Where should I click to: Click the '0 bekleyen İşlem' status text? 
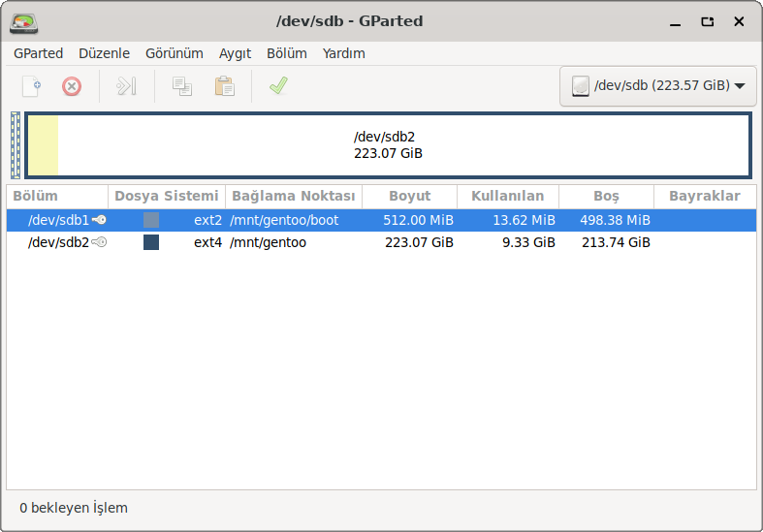pos(74,508)
